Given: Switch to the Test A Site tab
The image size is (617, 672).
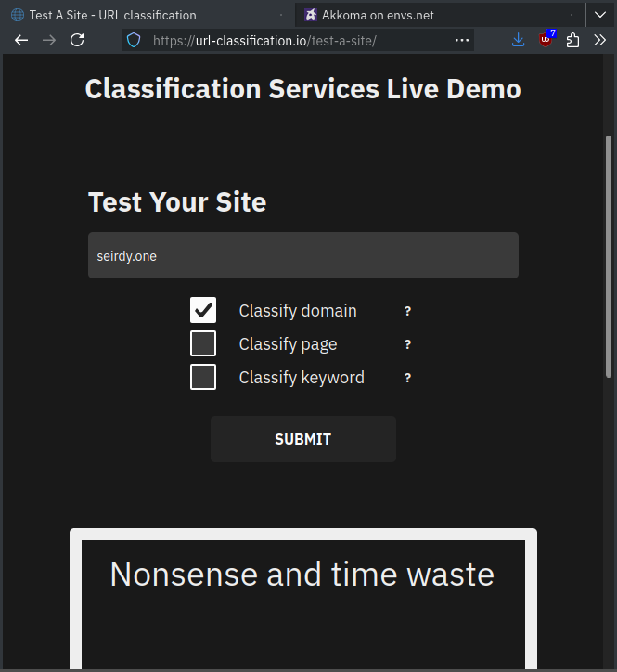Looking at the screenshot, I should (x=139, y=15).
